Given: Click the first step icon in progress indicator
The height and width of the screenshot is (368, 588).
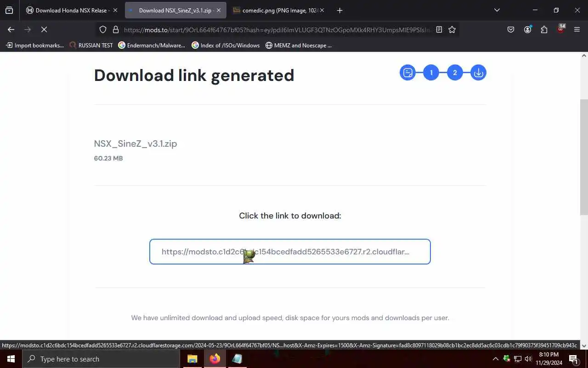Looking at the screenshot, I should click(x=407, y=73).
